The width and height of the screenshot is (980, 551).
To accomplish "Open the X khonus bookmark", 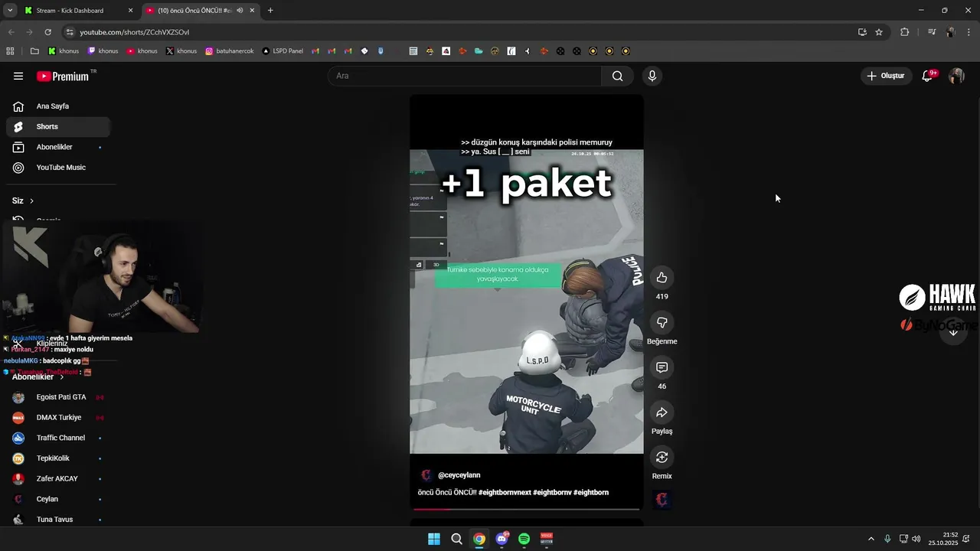I will (181, 51).
